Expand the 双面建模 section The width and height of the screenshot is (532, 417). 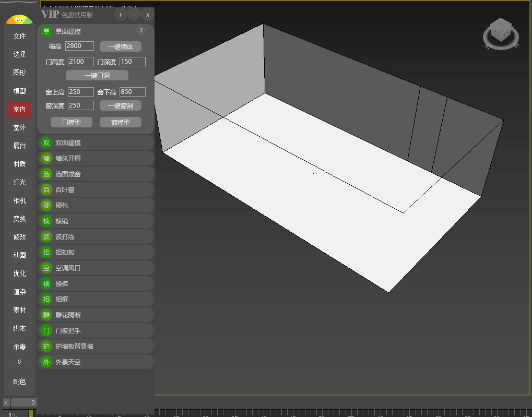click(96, 143)
